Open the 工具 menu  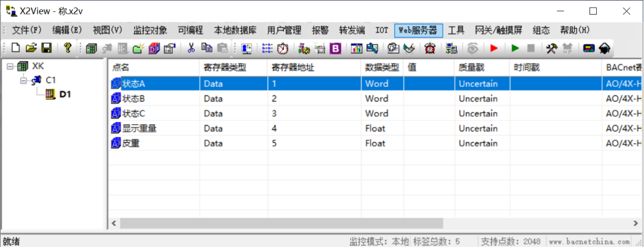pos(456,30)
